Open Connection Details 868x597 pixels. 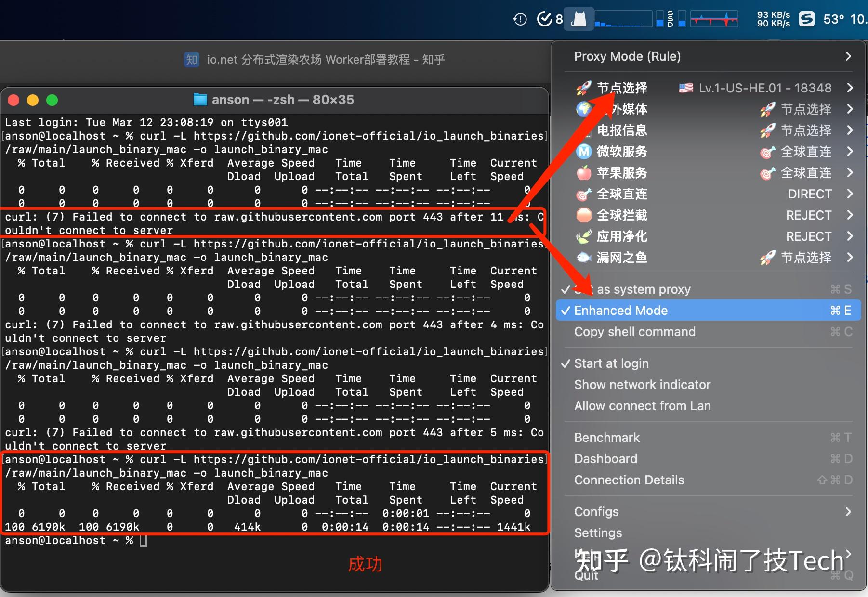coord(709,480)
